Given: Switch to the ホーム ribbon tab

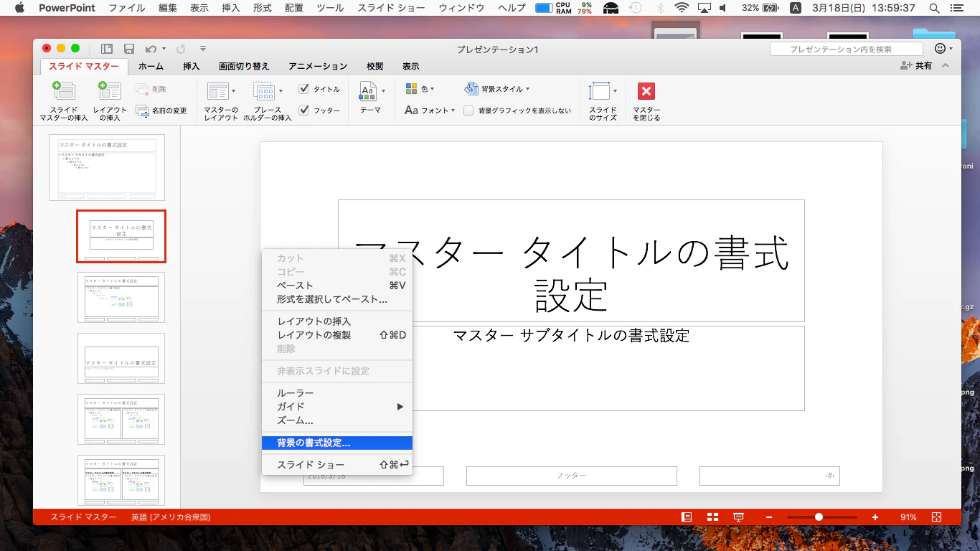Looking at the screenshot, I should pos(151,66).
